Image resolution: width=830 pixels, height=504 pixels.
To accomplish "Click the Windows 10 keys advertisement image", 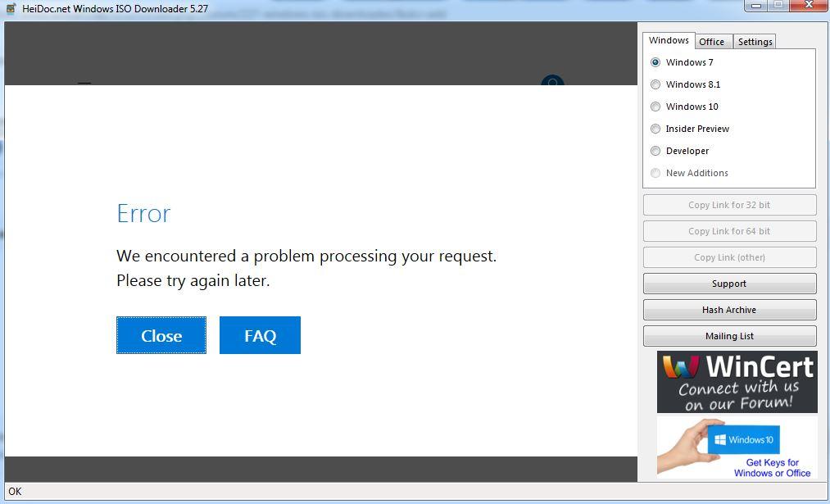I will pyautogui.click(x=737, y=447).
